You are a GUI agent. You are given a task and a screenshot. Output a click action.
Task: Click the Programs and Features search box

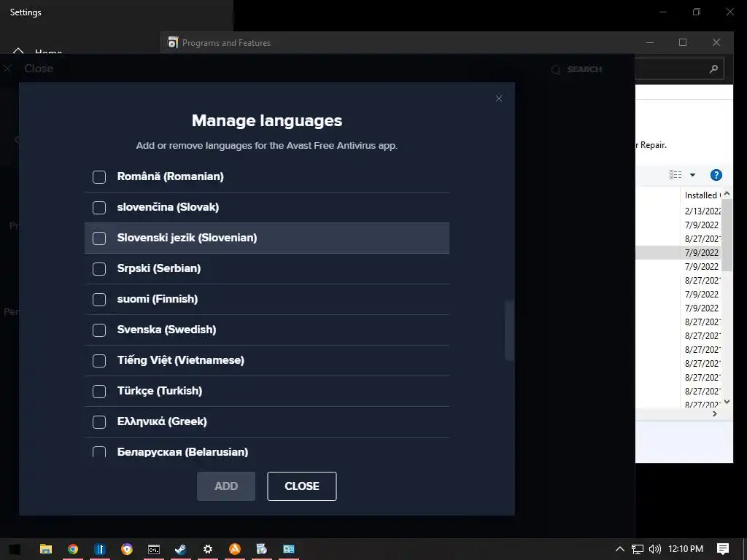click(680, 69)
